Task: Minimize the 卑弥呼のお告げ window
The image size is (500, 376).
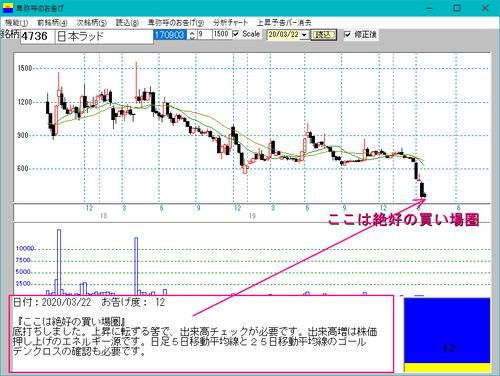Action: click(429, 8)
